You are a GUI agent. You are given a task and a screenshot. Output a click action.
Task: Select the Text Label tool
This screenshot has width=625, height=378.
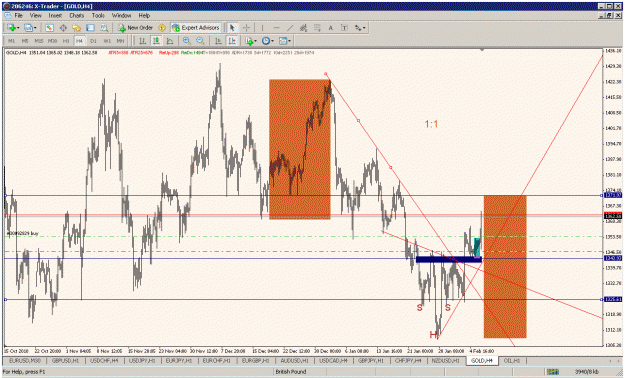(x=344, y=28)
